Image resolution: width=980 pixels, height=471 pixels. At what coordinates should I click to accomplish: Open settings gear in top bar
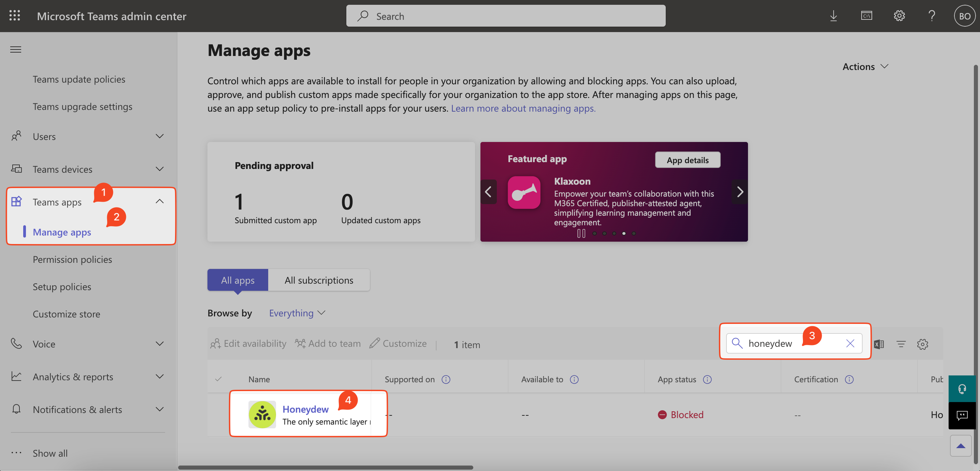tap(899, 16)
